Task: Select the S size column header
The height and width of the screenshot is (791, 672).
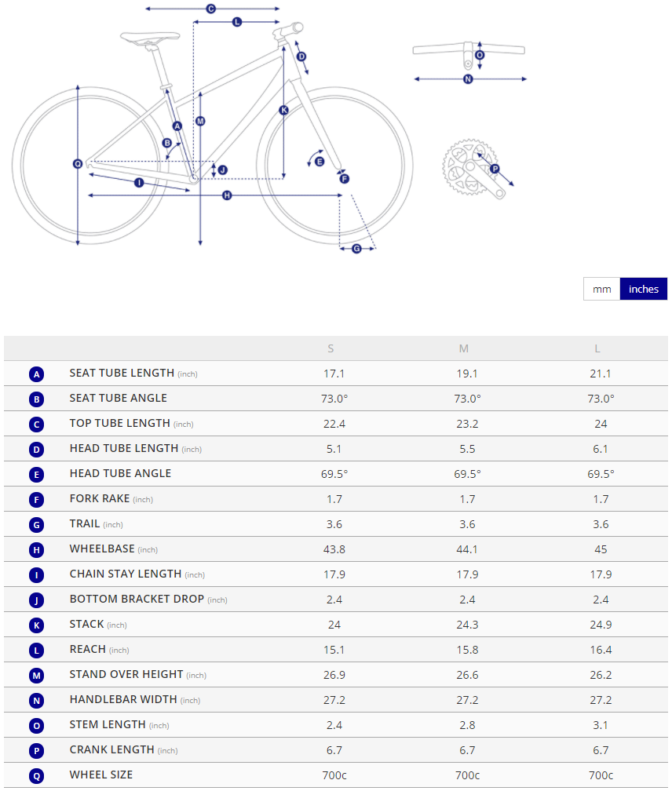Action: point(331,348)
